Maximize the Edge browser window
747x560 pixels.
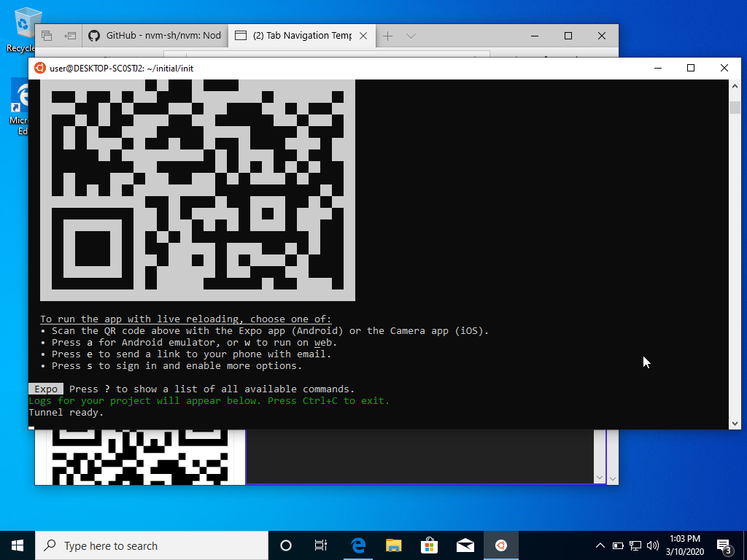click(x=568, y=36)
